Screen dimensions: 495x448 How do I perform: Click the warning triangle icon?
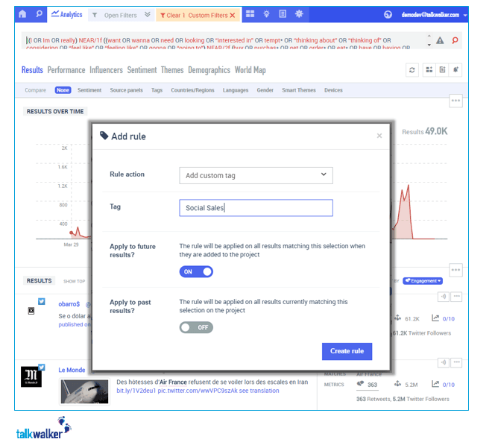pyautogui.click(x=440, y=40)
